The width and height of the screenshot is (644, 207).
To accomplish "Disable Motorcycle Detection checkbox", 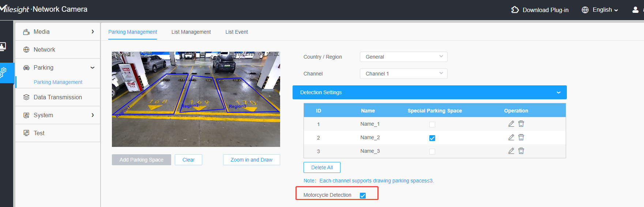I will coord(363,196).
